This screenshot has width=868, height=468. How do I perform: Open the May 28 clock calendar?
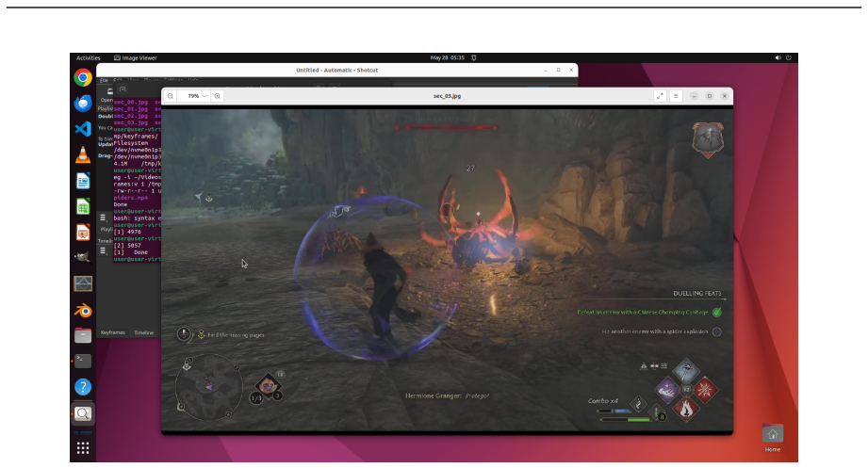point(448,57)
